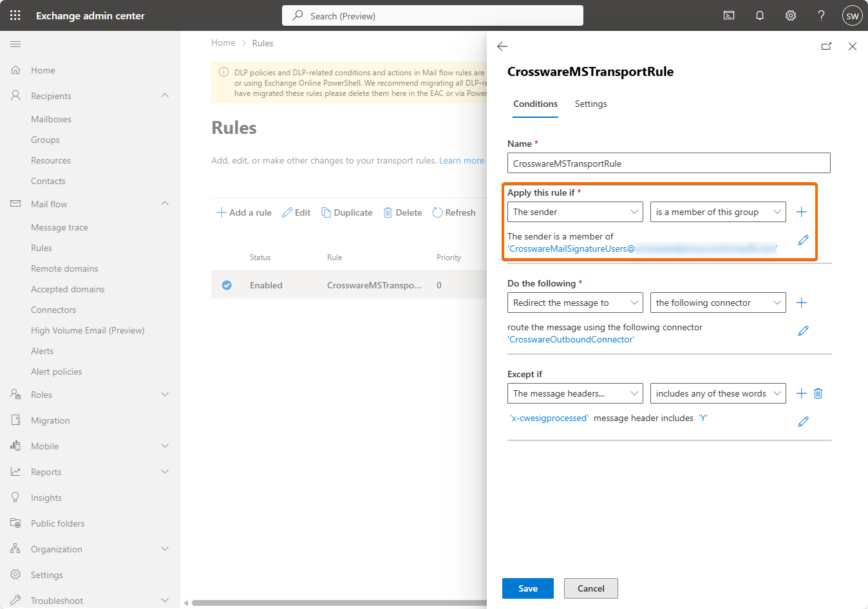Click the Save button
The height and width of the screenshot is (609, 868).
pos(527,588)
